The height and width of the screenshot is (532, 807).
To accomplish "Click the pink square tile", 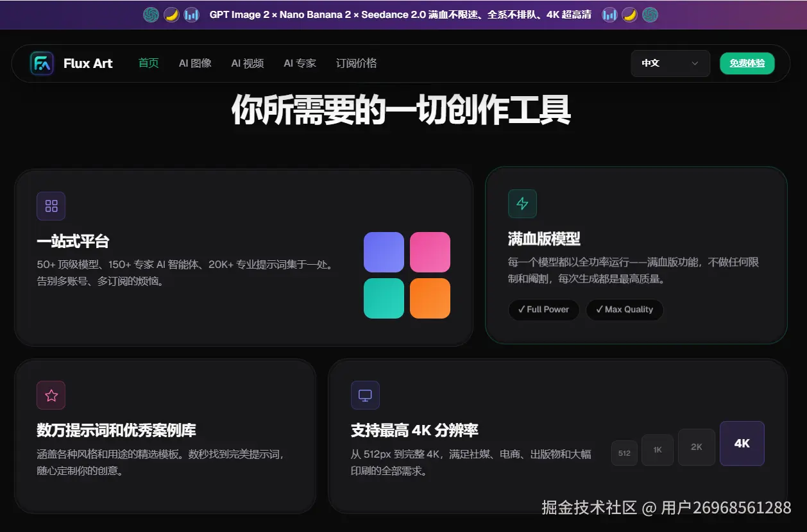I will click(430, 252).
